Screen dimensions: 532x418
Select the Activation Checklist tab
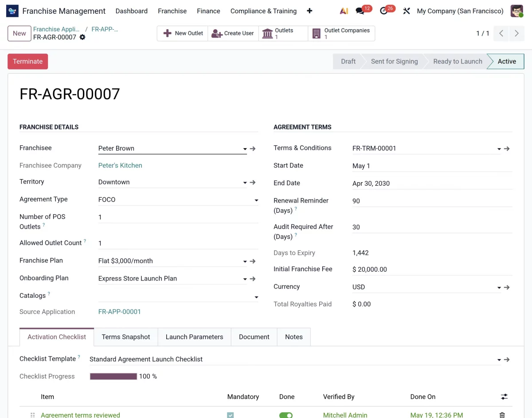[57, 337]
